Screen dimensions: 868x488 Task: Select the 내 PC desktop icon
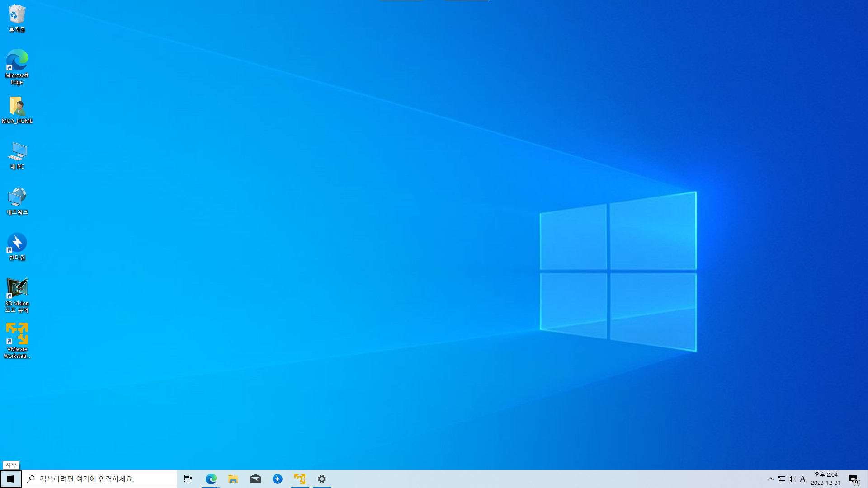tap(17, 155)
